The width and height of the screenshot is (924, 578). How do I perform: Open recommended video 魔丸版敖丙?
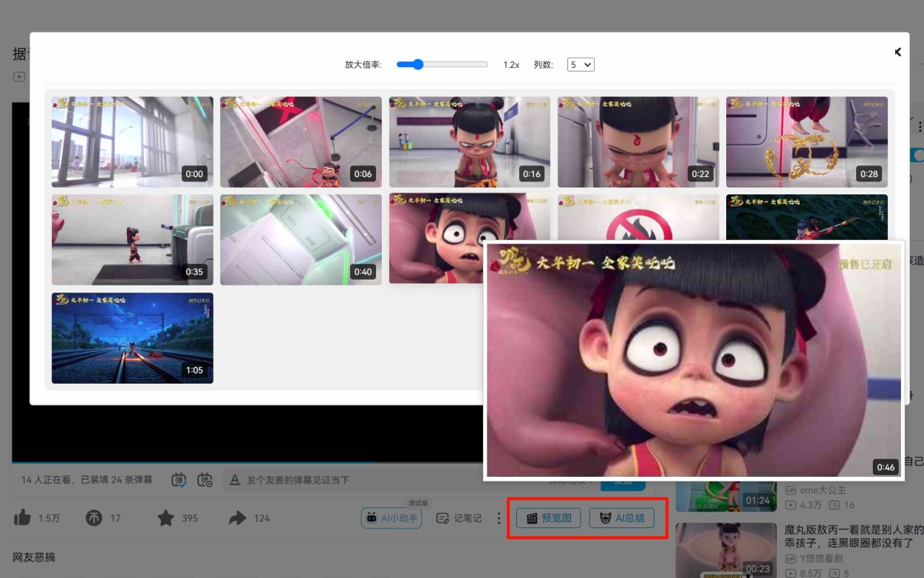click(854, 536)
